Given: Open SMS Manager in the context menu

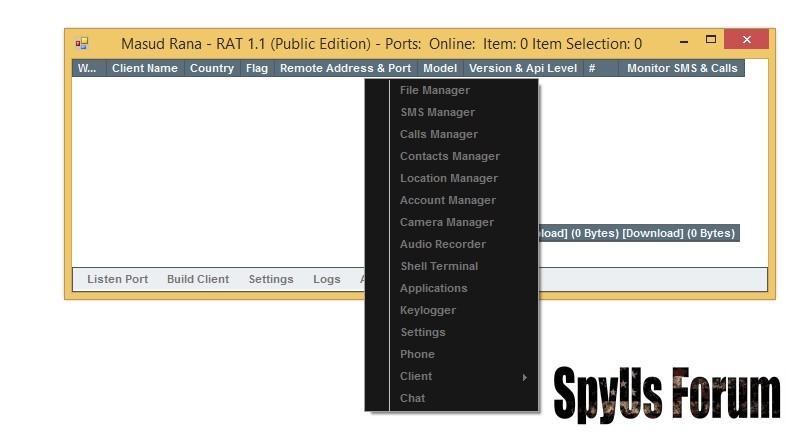Looking at the screenshot, I should coord(437,113).
